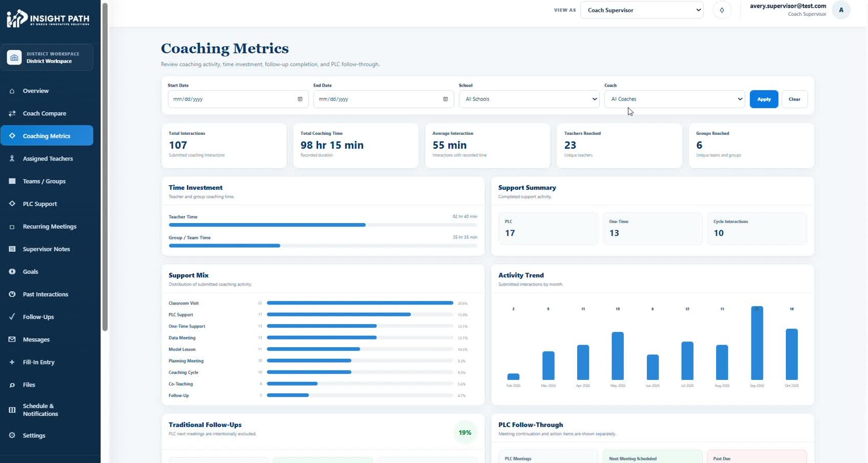Click the PLC 17 summary tile
Viewport: 868px width, 463px height.
pos(548,228)
